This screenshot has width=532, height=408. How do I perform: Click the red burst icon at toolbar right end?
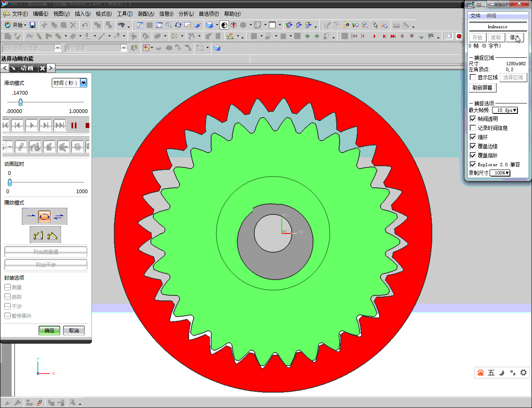click(x=459, y=36)
